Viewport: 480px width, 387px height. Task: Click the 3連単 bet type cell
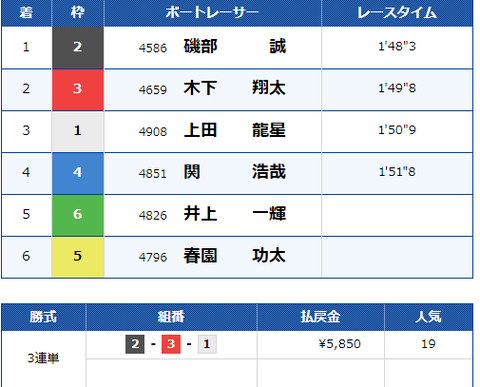[43, 359]
